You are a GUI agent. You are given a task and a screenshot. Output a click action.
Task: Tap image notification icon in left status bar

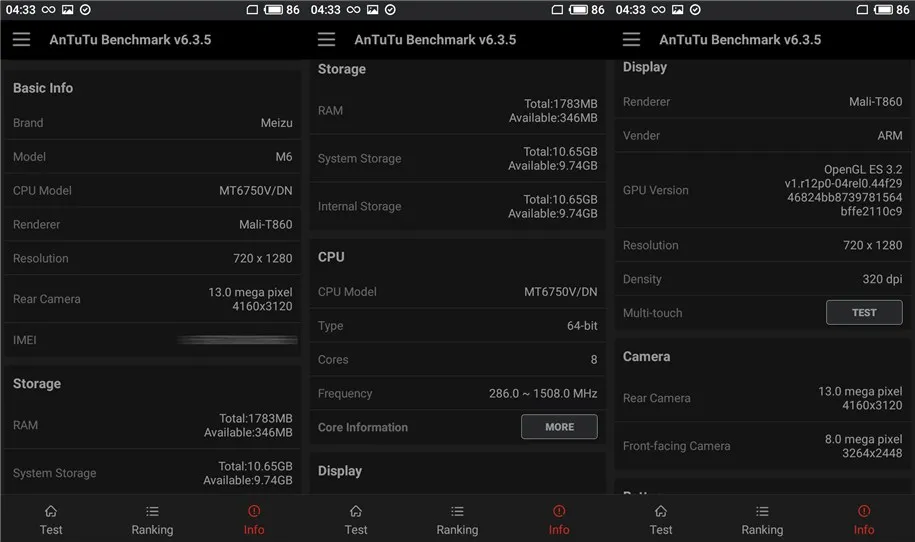[68, 10]
